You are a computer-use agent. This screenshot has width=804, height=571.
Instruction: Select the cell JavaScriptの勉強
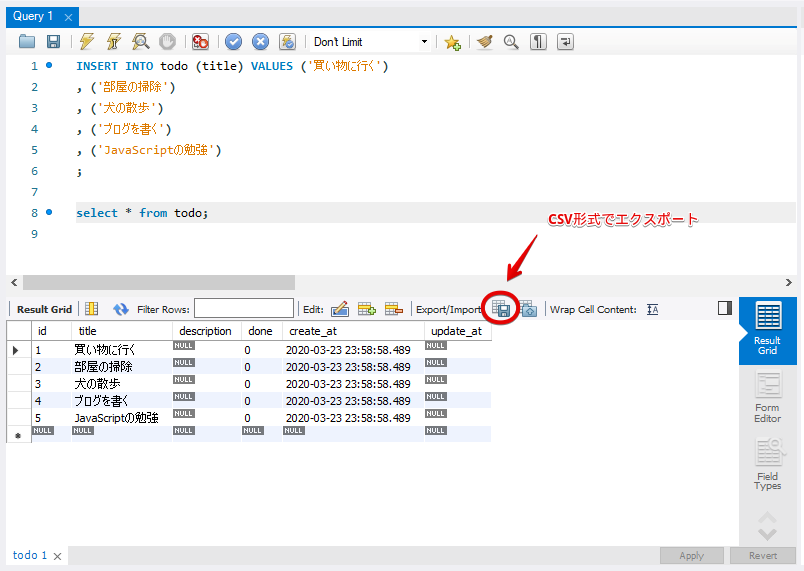pos(122,418)
